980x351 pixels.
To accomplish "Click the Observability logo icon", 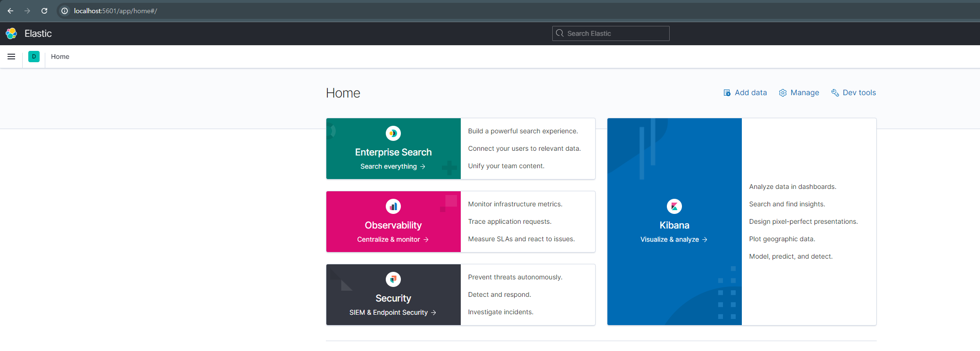I will pos(393,206).
